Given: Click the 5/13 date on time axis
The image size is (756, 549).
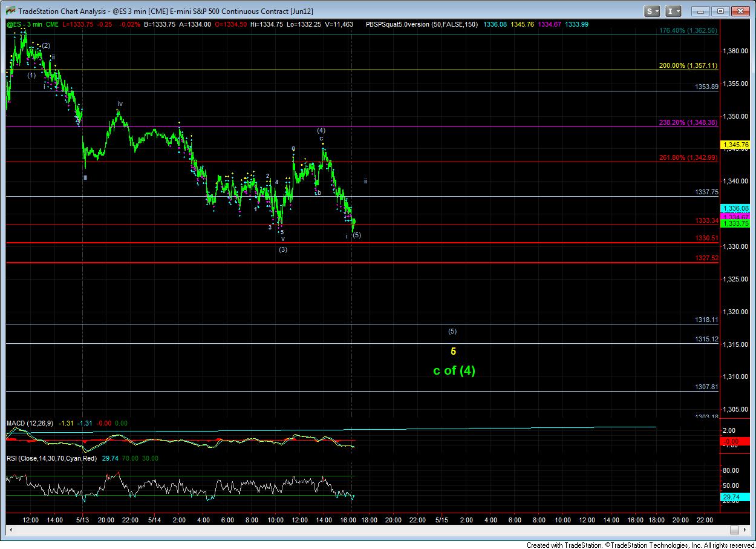Looking at the screenshot, I should (83, 520).
